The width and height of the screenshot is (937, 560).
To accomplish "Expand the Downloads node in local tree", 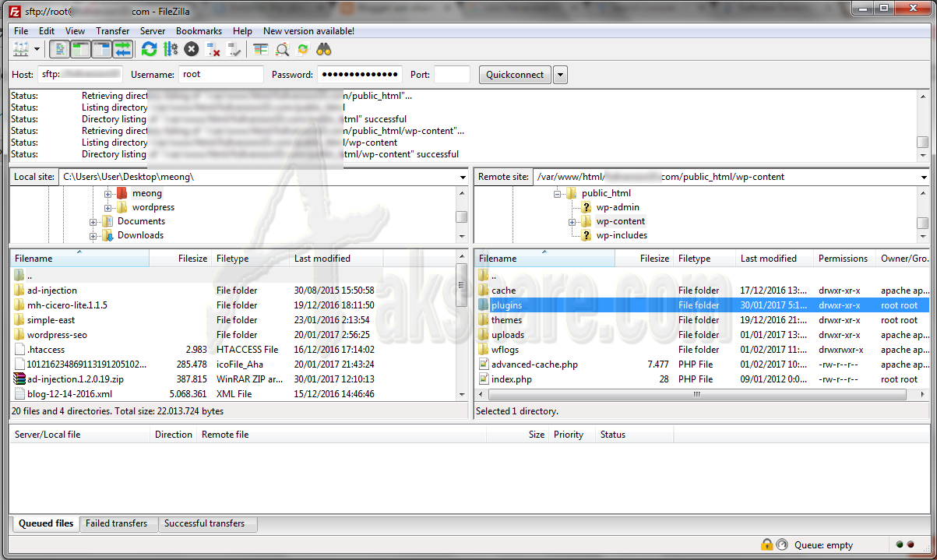I will (x=93, y=235).
